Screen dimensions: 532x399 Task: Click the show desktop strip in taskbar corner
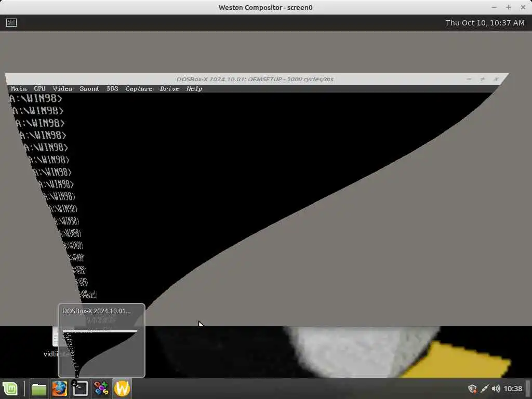(x=528, y=389)
